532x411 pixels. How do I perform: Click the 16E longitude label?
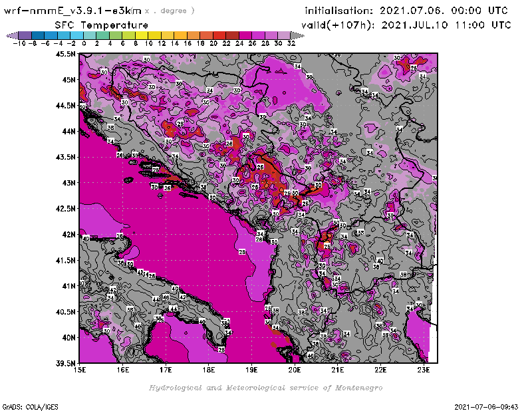coord(123,370)
